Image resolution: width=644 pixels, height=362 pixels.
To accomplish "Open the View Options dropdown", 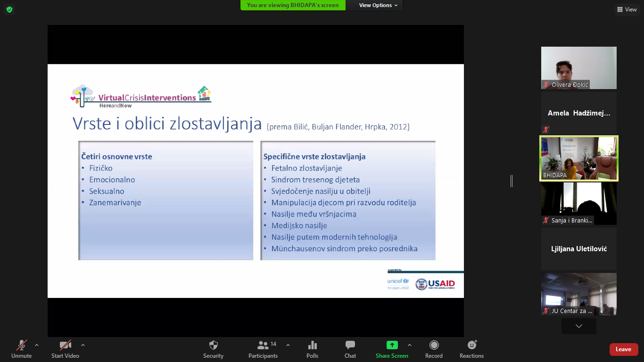I will coord(378,5).
